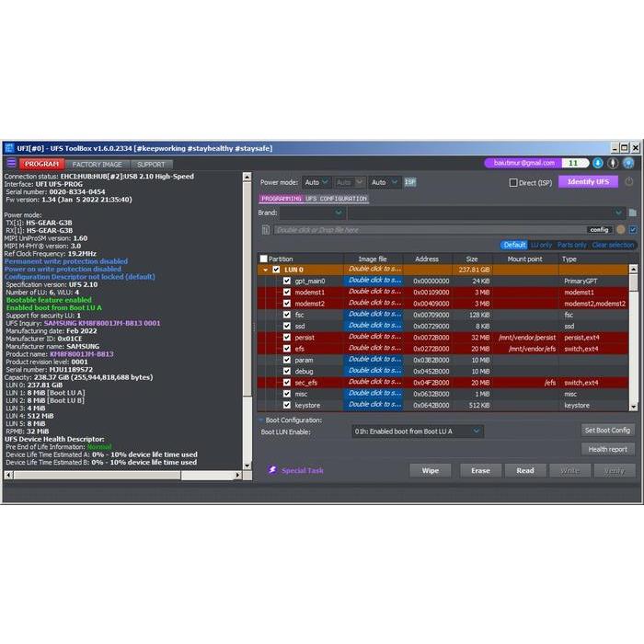Toggle the Partition header select-all checkbox

click(x=264, y=259)
